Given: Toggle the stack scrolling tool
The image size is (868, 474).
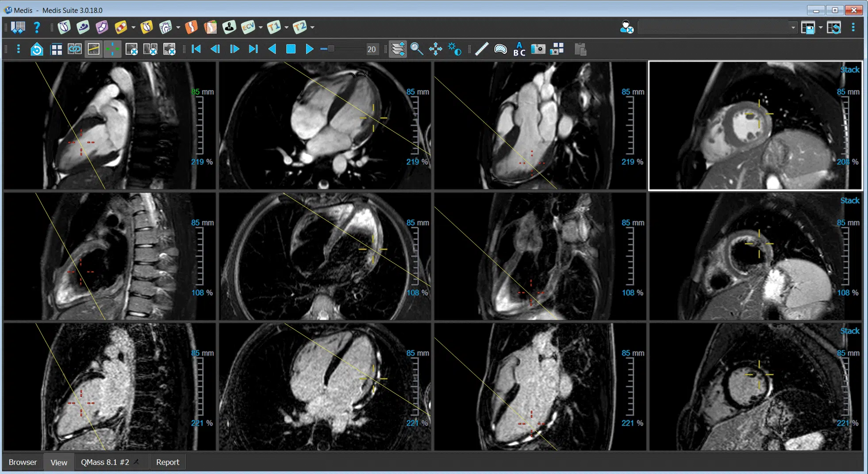Looking at the screenshot, I should click(398, 49).
